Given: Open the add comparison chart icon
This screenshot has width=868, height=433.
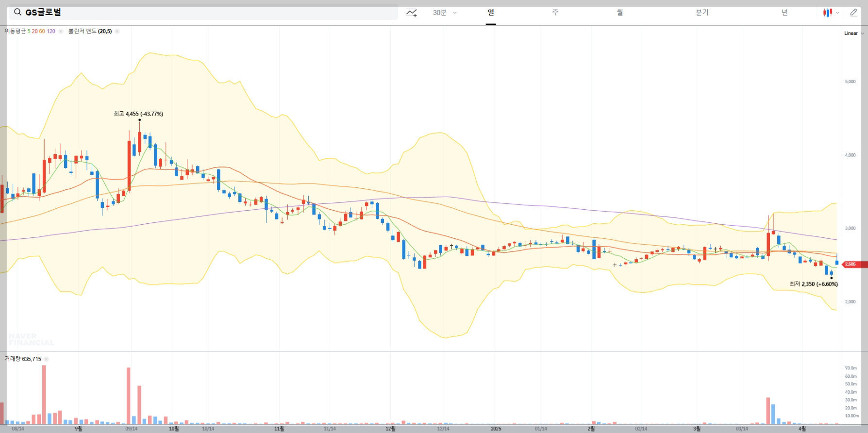Looking at the screenshot, I should 412,13.
